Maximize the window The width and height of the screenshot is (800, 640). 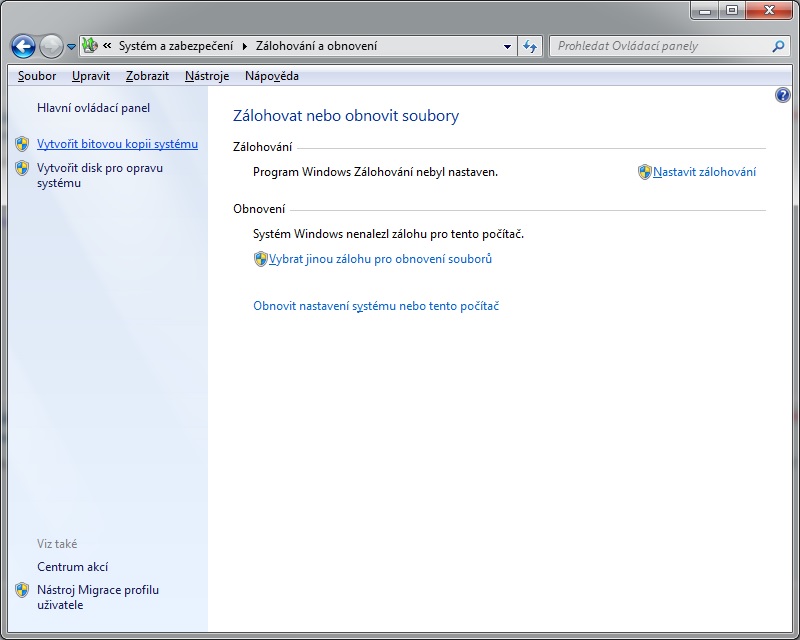click(x=733, y=10)
